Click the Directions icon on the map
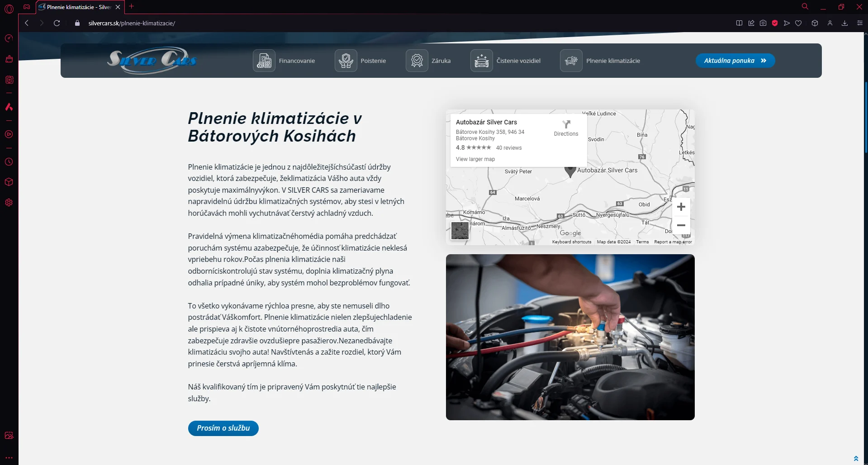Screen dimensions: 868x465 (x=566, y=124)
